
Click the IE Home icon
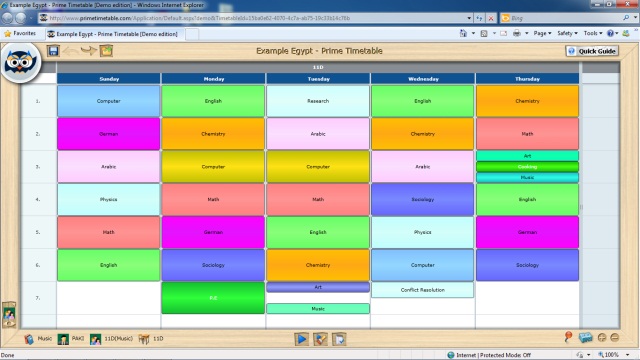463,33
